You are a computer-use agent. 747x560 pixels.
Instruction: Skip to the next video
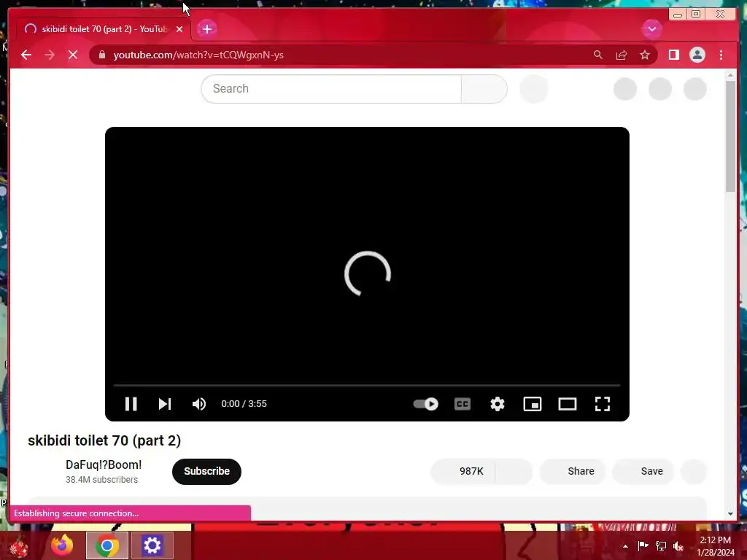coord(165,404)
